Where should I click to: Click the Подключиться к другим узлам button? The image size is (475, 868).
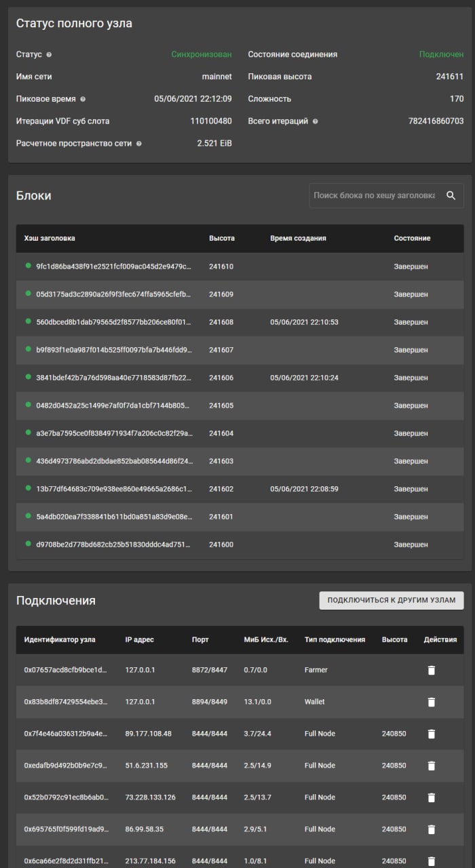pos(392,600)
